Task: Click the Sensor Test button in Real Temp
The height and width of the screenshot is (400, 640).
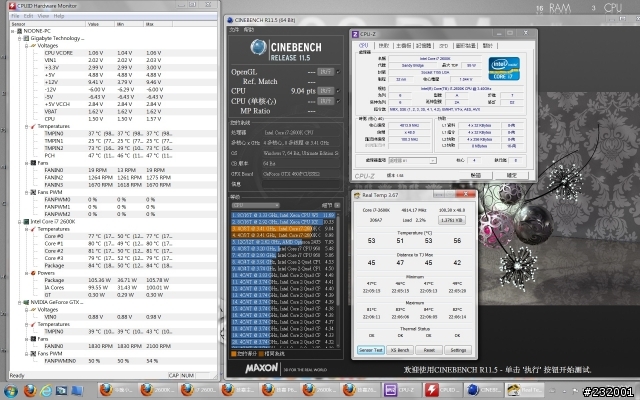Action: pyautogui.click(x=371, y=350)
